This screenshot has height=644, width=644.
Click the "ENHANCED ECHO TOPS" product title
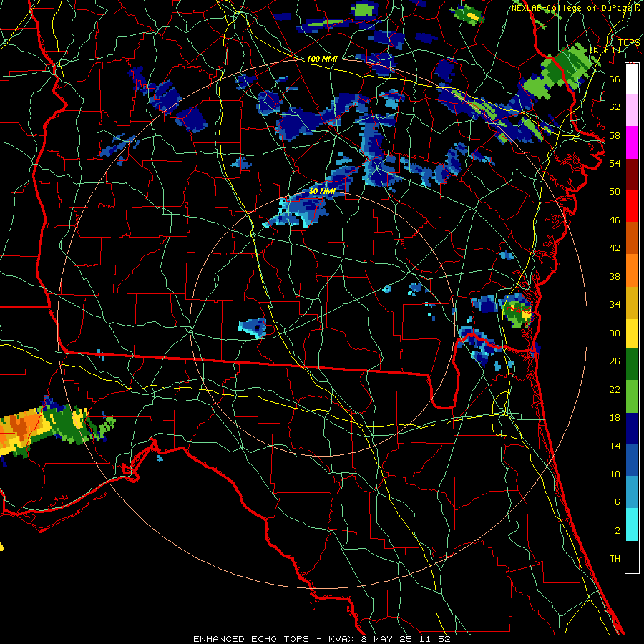(x=251, y=639)
